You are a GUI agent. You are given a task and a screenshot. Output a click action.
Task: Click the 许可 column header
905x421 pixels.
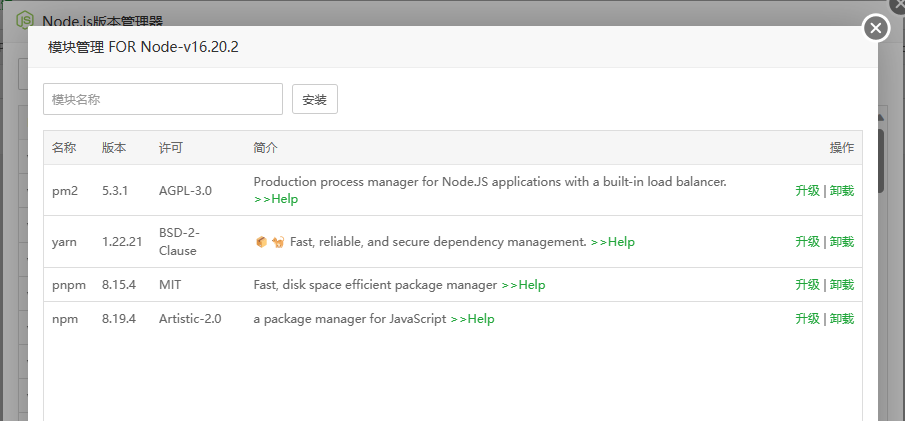click(171, 148)
